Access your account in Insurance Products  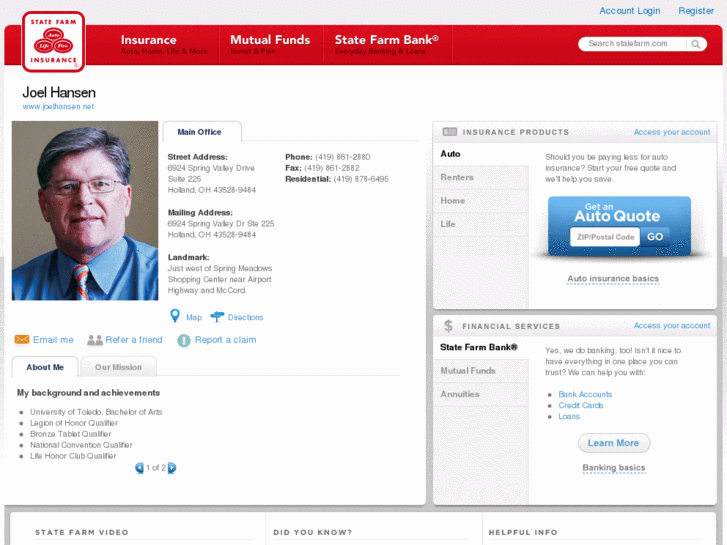[672, 132]
